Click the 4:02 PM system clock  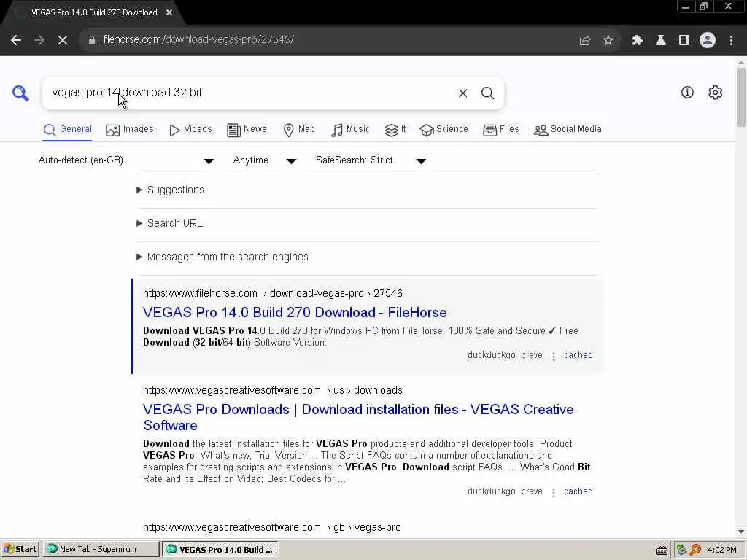tap(722, 550)
